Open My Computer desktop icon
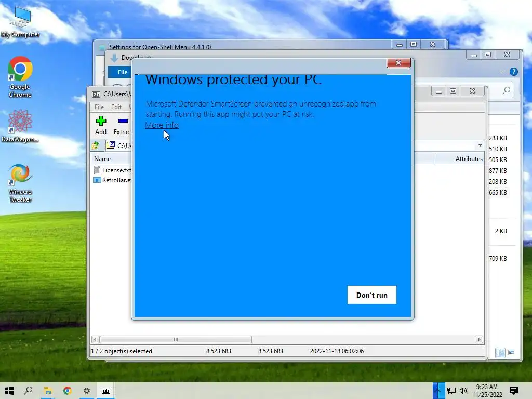 click(x=20, y=22)
